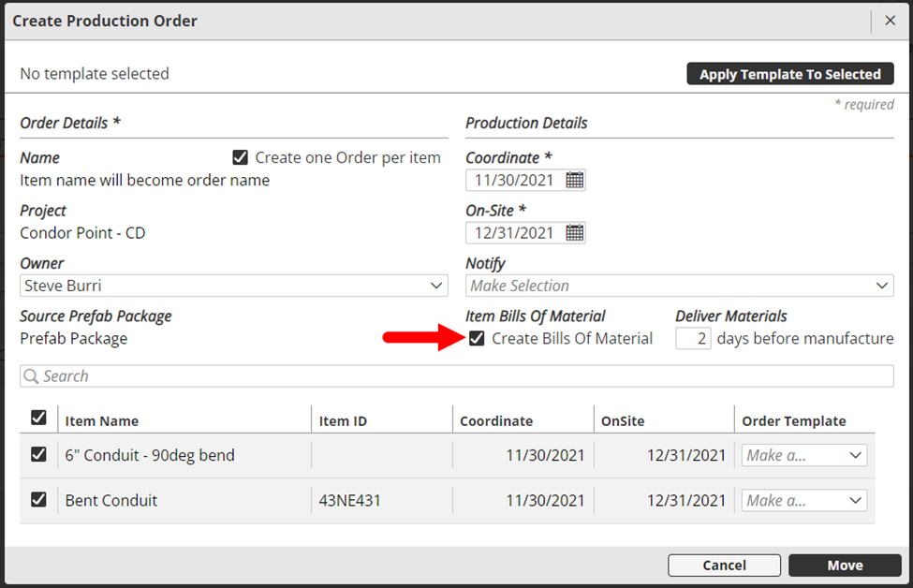Open the Notify selection dropdown
The image size is (913, 588).
679,286
